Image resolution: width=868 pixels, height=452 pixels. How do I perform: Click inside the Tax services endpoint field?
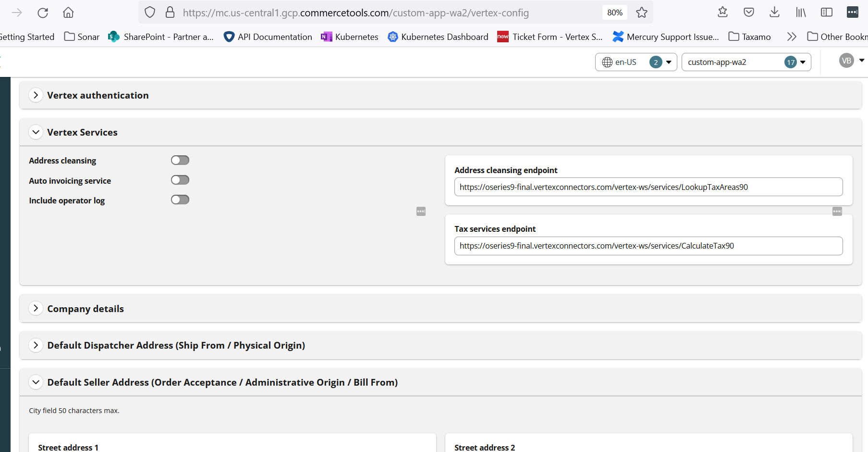pyautogui.click(x=648, y=246)
